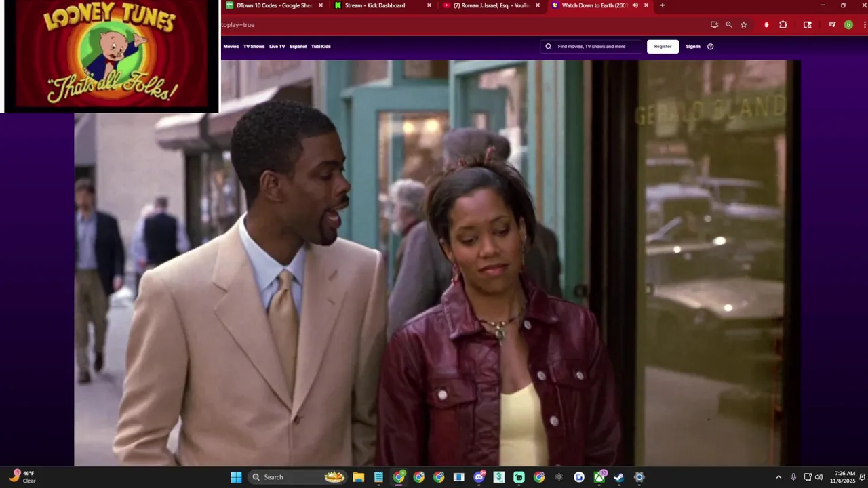Open Steam from the taskbar

[x=619, y=477]
